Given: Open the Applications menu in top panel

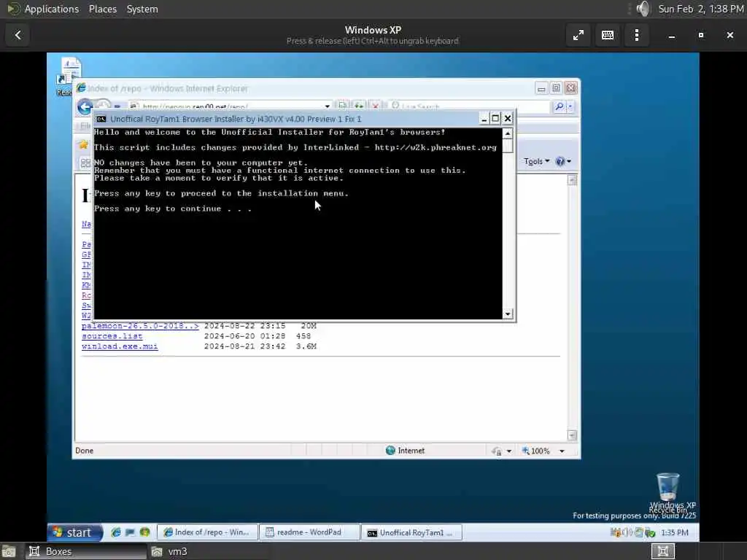Looking at the screenshot, I should coord(52,9).
